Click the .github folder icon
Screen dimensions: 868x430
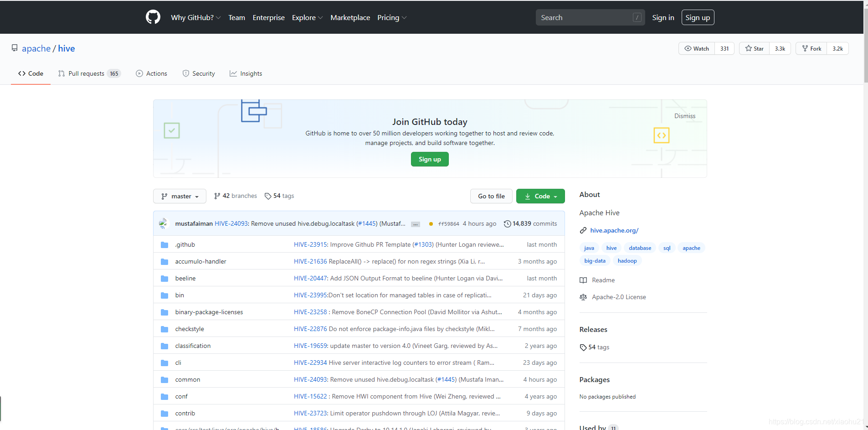click(x=164, y=245)
